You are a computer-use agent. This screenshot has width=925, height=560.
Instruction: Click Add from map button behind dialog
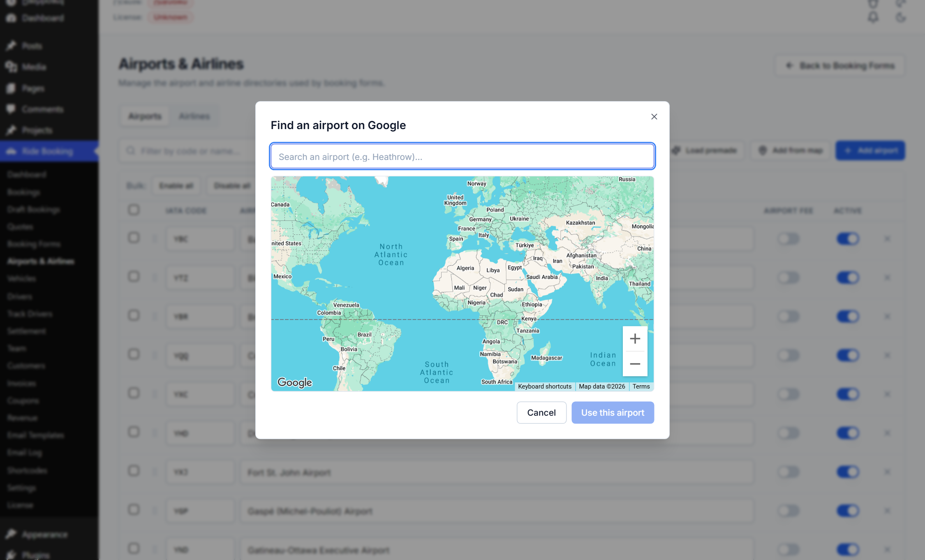(x=790, y=150)
